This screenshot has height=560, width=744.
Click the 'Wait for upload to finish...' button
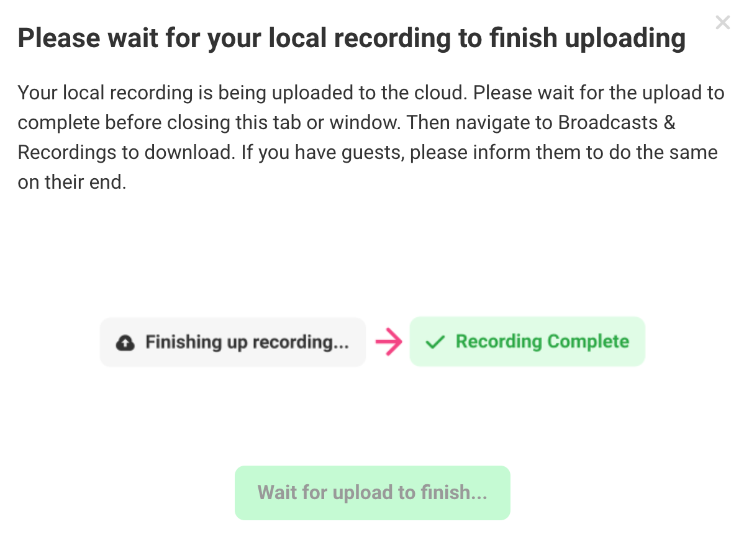373,493
